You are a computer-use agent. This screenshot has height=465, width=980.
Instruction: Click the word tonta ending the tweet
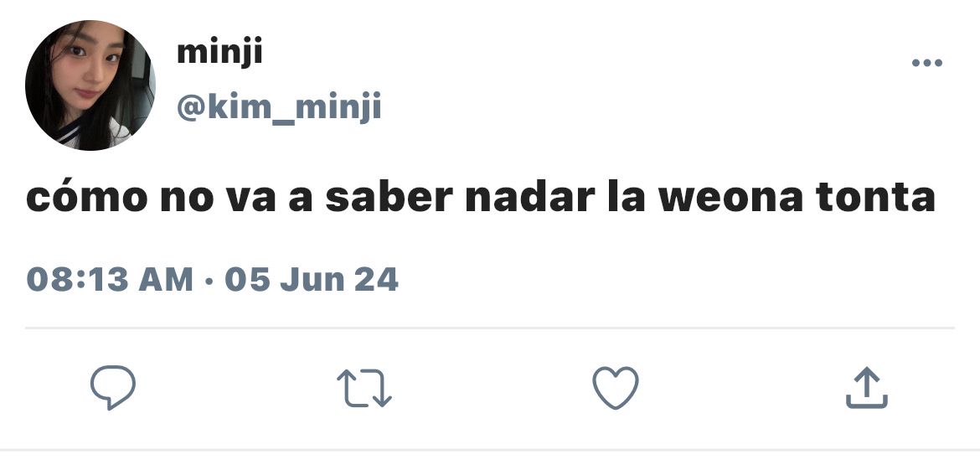tap(875, 198)
